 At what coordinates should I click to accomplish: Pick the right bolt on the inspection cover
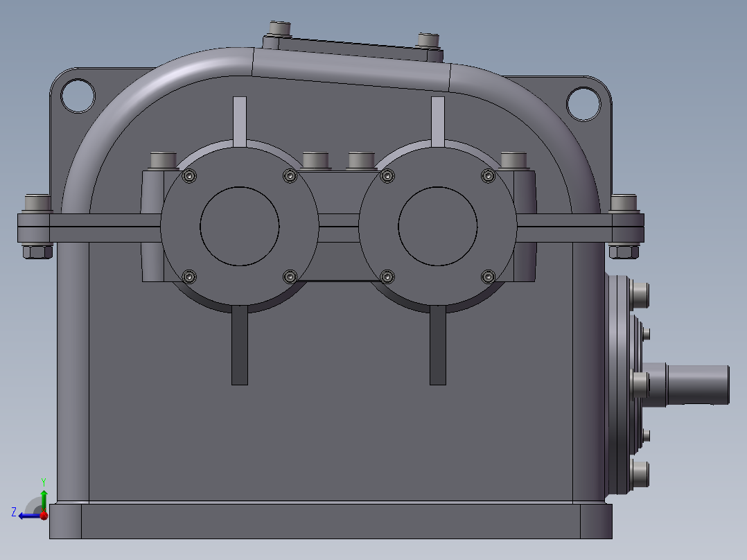[429, 39]
